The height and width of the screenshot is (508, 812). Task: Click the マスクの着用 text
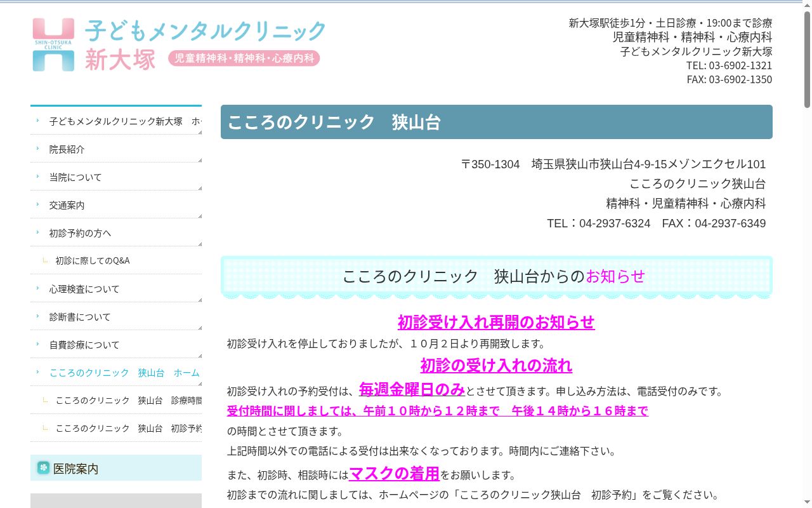394,474
